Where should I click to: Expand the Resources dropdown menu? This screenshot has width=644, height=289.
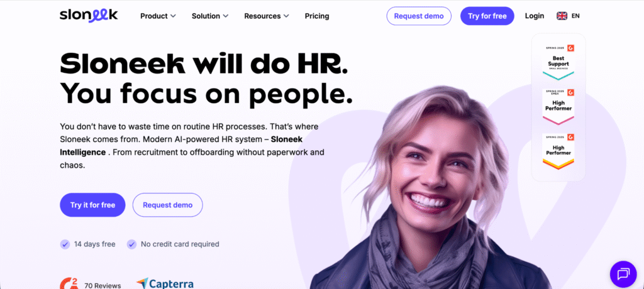(267, 16)
